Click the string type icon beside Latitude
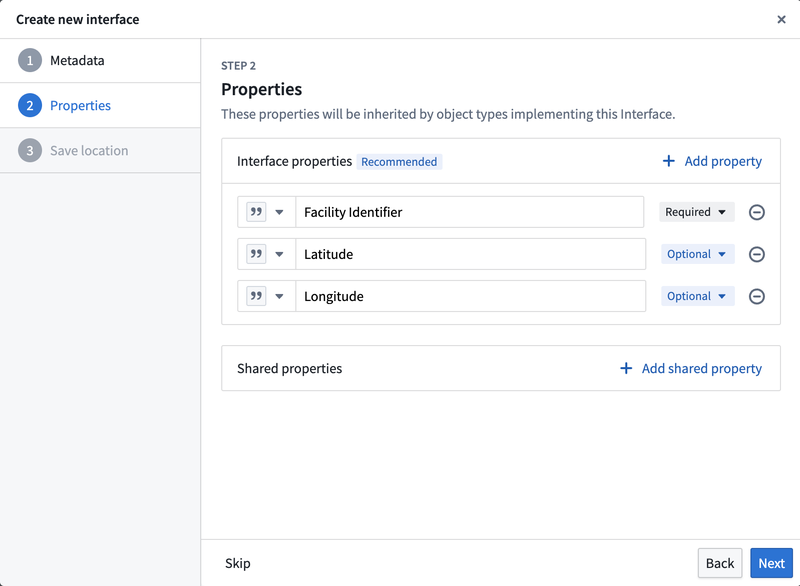This screenshot has height=586, width=800. [x=258, y=253]
